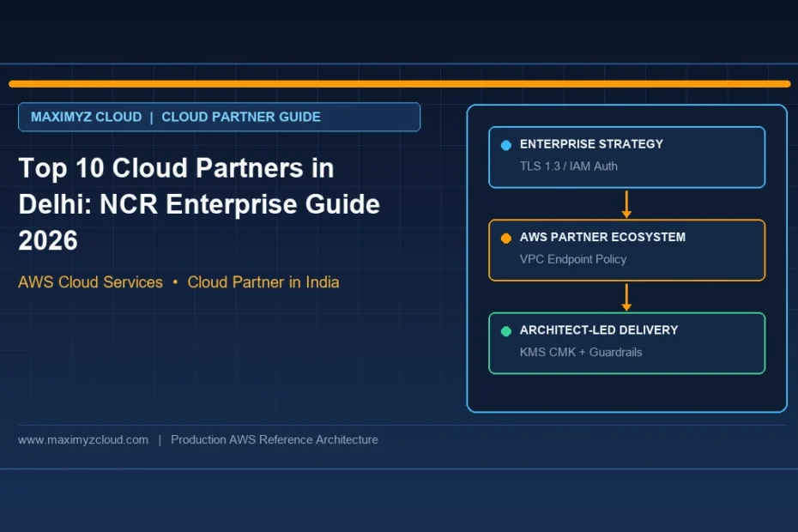The height and width of the screenshot is (532, 798).
Task: Select the 'KMS CMK + Guardrails' text
Action: point(581,353)
